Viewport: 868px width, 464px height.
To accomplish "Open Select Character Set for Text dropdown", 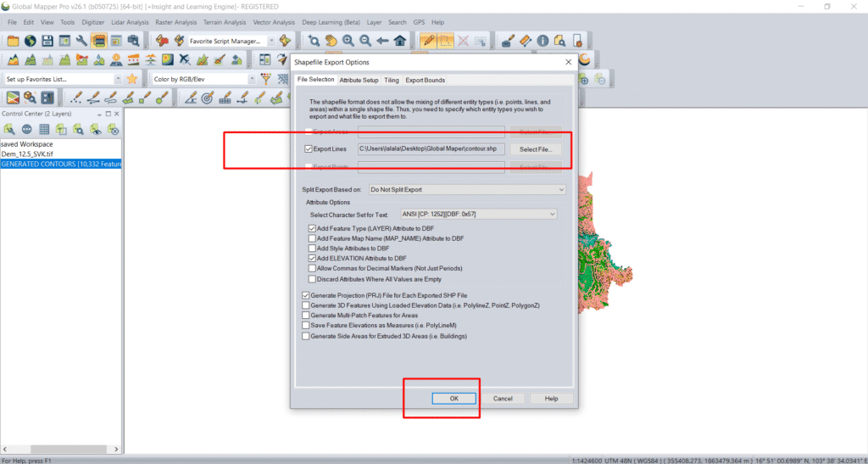I will [x=478, y=215].
